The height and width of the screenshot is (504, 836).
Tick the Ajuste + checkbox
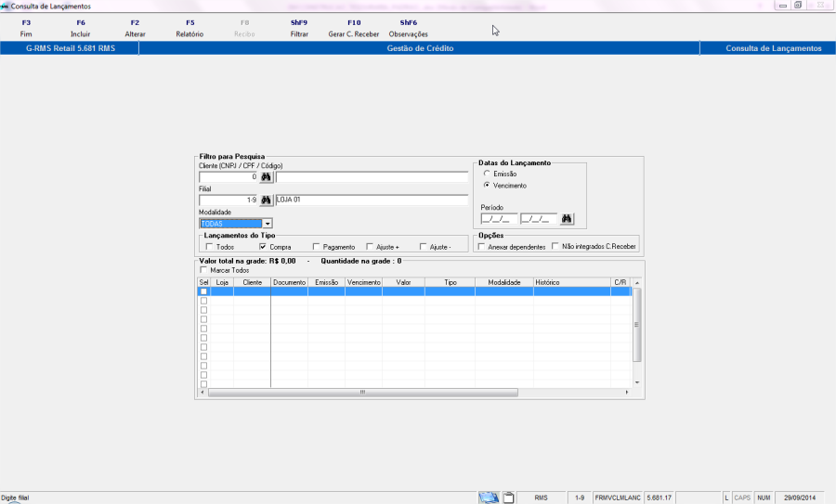coord(370,247)
